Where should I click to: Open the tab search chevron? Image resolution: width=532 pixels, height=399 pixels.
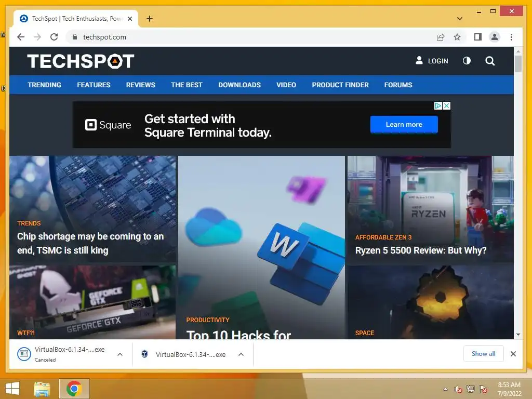point(459,19)
